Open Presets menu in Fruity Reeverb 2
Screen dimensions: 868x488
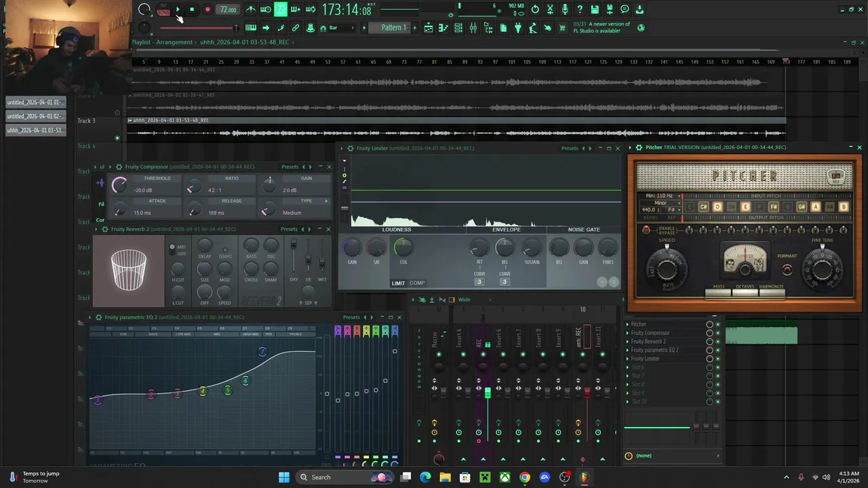click(x=289, y=229)
